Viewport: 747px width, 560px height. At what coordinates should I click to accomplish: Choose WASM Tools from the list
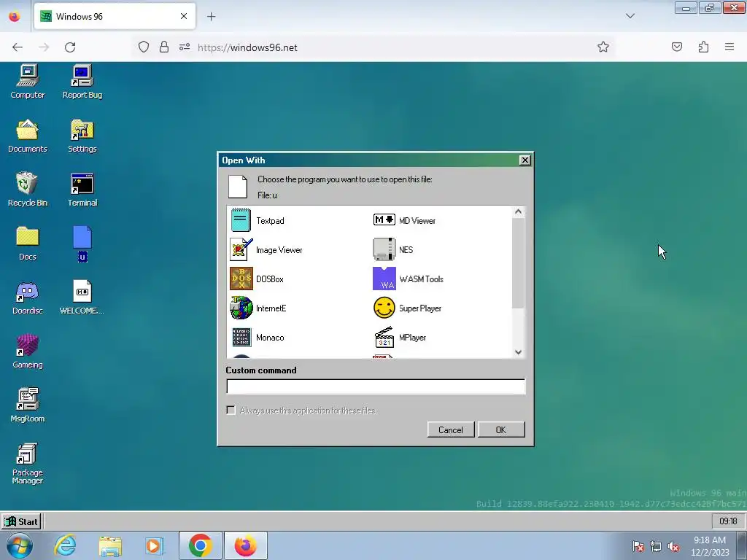coord(408,279)
